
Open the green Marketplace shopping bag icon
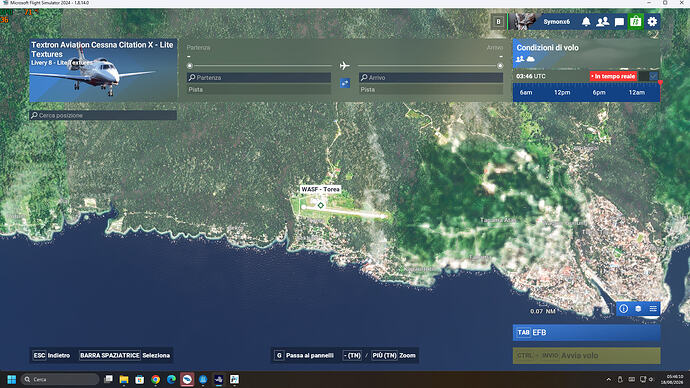pos(635,22)
